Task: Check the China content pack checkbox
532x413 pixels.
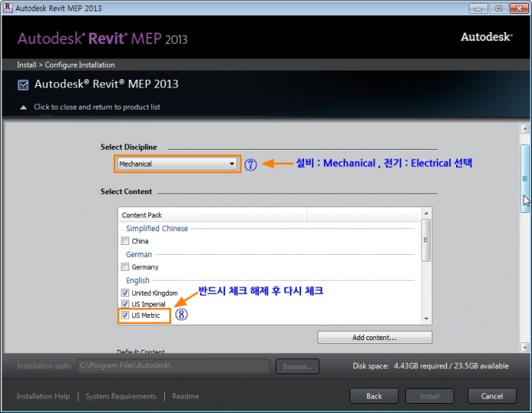Action: click(x=125, y=241)
